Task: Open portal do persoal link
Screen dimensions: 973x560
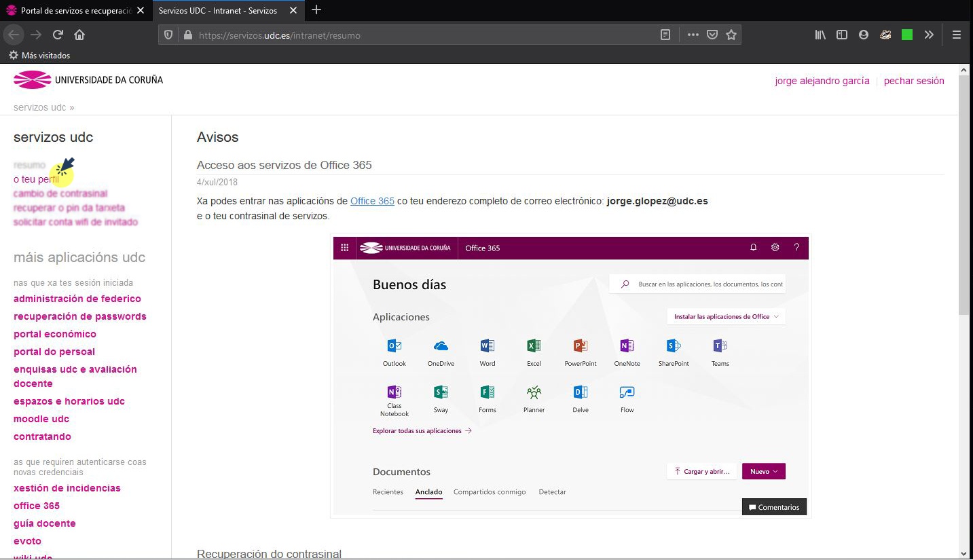Action: pos(54,352)
